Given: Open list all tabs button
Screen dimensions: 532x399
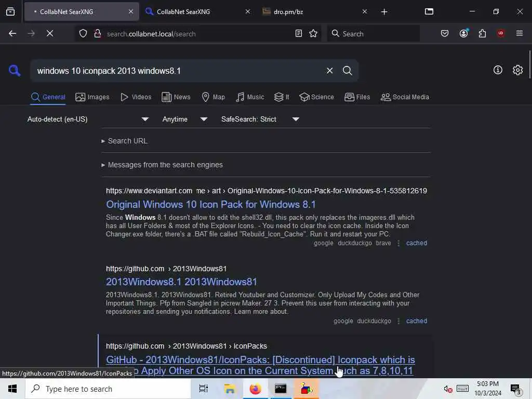Looking at the screenshot, I should click(x=429, y=11).
